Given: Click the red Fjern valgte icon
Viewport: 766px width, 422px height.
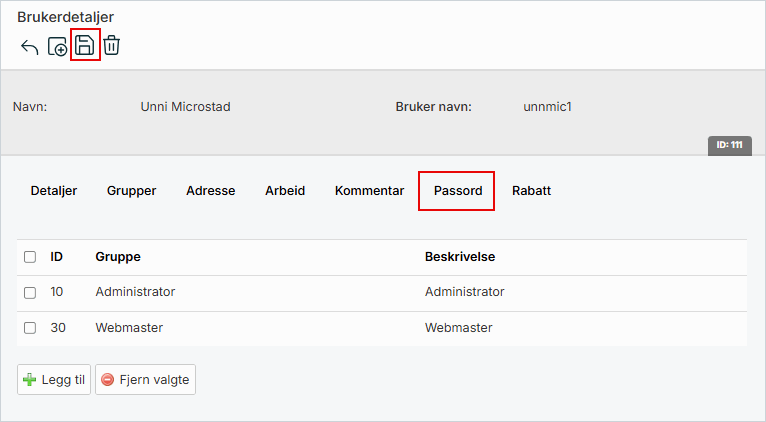Looking at the screenshot, I should tap(108, 380).
